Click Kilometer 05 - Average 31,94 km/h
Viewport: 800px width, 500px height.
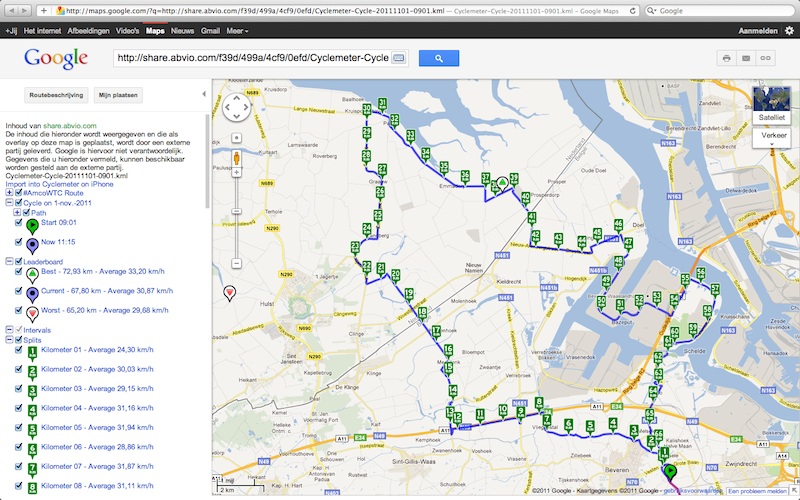[97, 428]
